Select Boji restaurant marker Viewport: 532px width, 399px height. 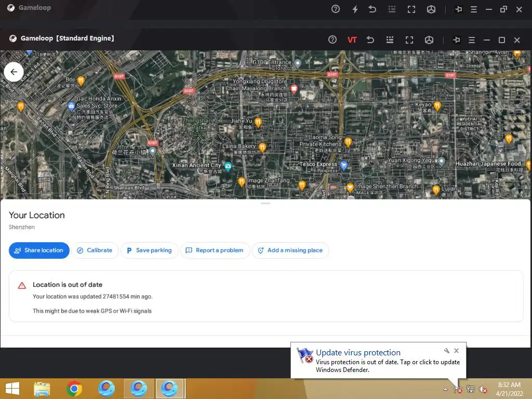81,81
